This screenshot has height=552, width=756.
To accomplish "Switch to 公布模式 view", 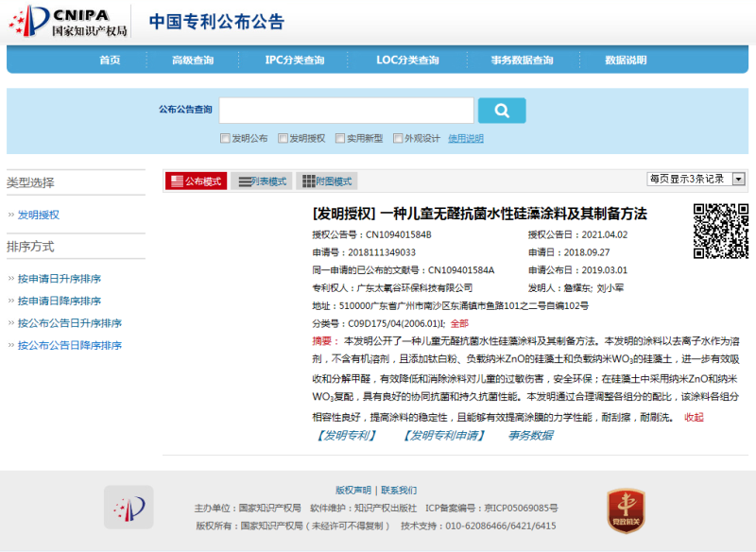I will pos(196,181).
